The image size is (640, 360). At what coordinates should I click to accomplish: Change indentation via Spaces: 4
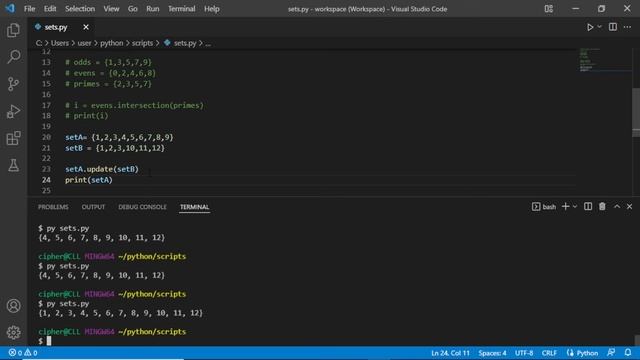click(492, 353)
